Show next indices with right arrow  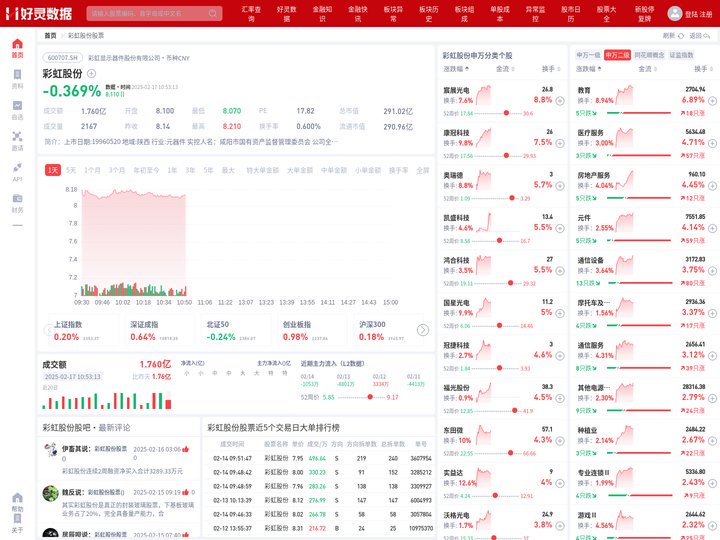(x=422, y=330)
